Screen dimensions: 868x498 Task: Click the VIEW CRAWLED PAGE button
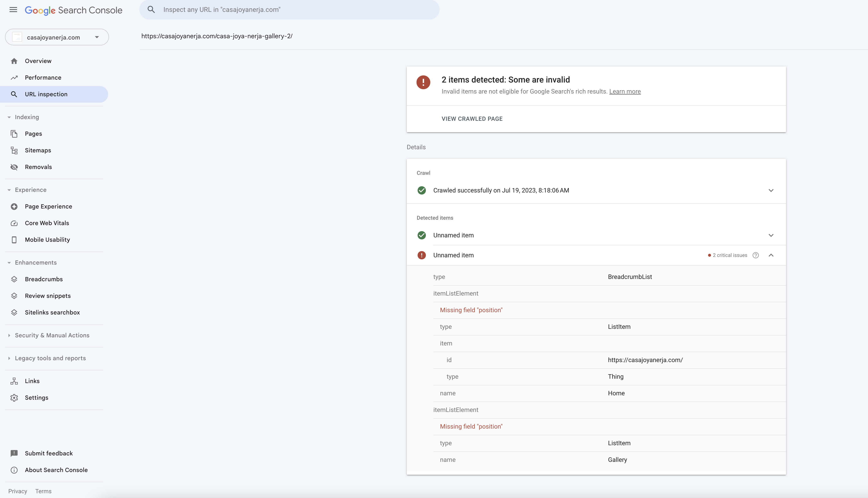pos(472,118)
